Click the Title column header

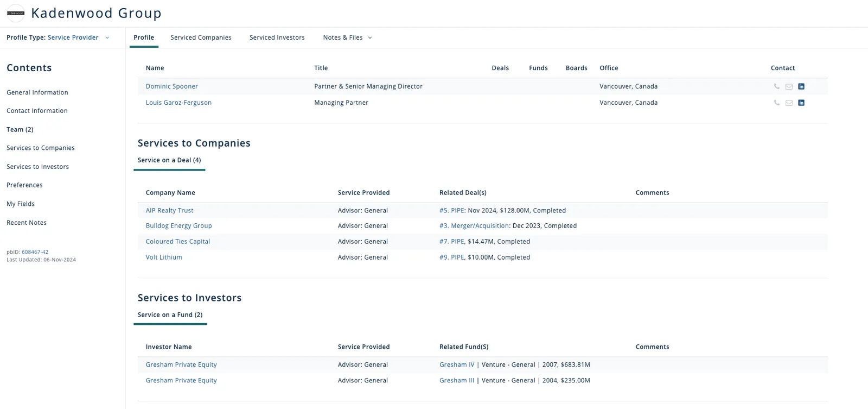point(321,68)
